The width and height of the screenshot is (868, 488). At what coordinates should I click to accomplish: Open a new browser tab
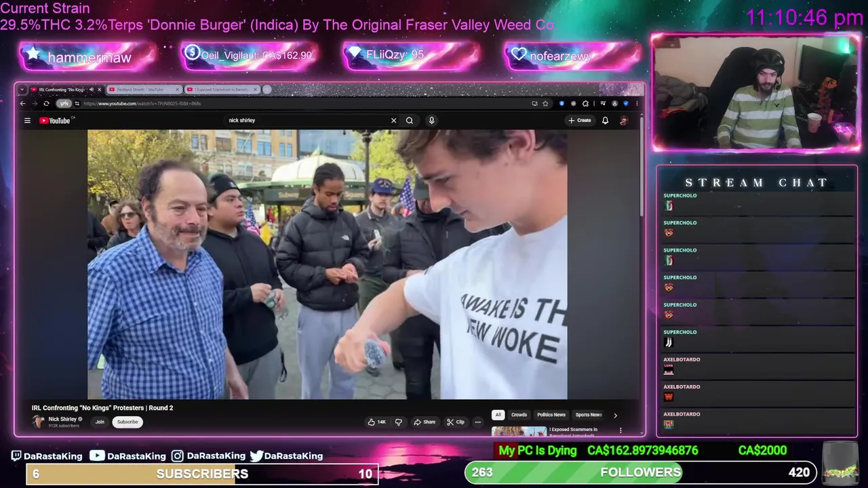(x=267, y=89)
